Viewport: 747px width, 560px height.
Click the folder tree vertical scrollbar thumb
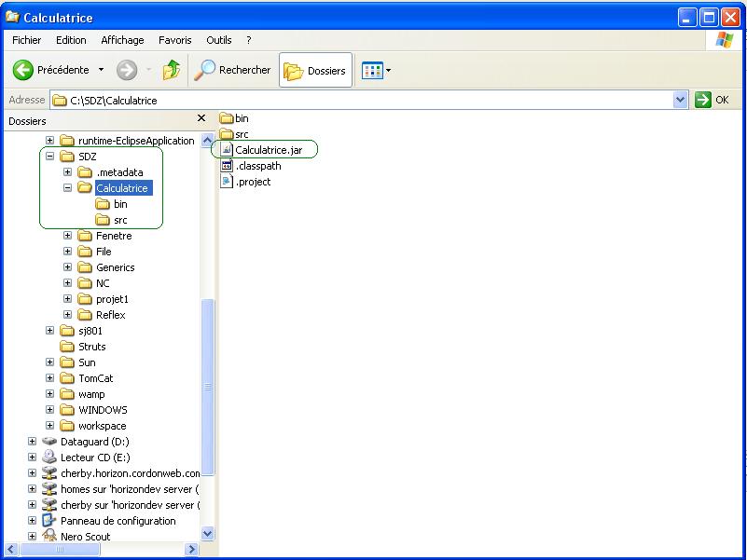(x=207, y=387)
